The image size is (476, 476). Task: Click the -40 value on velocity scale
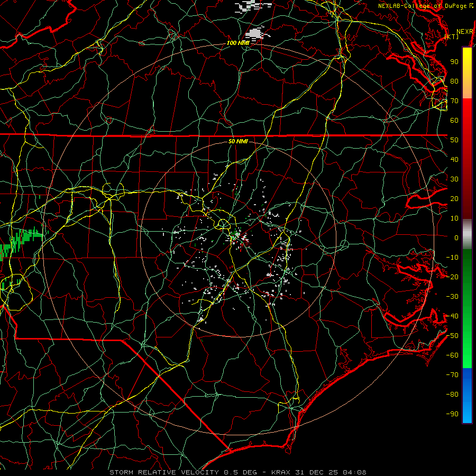(x=452, y=316)
